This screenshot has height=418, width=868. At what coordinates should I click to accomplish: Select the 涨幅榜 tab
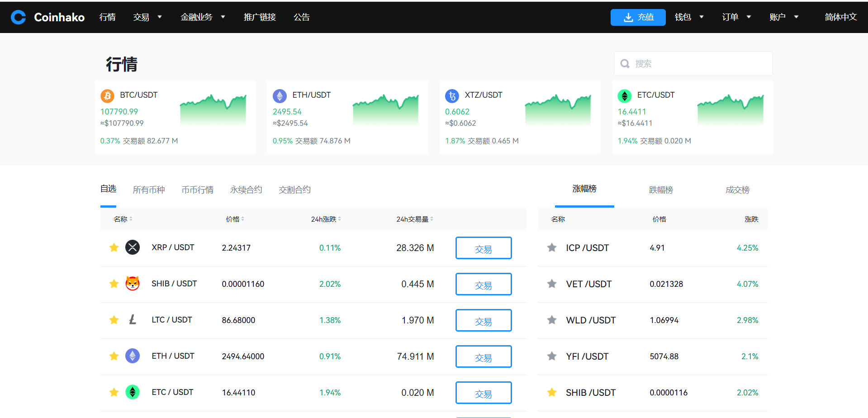click(x=584, y=189)
